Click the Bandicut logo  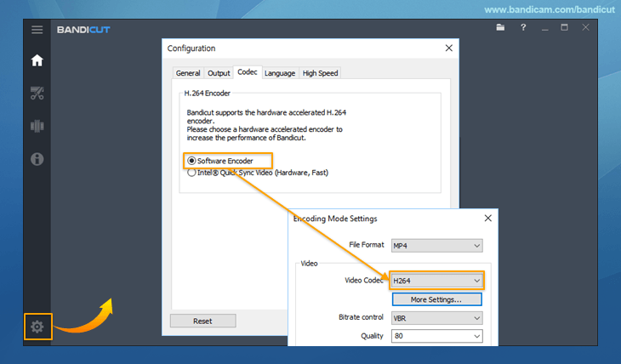pyautogui.click(x=83, y=30)
